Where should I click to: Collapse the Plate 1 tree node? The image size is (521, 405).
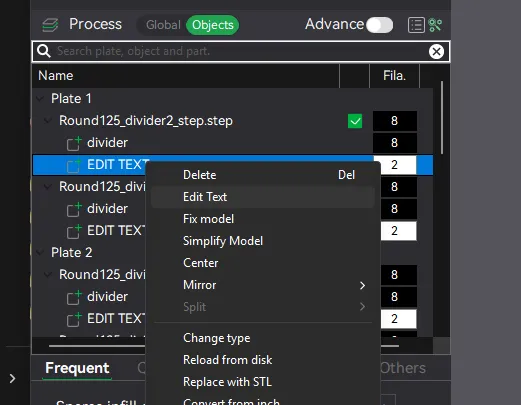pos(40,99)
